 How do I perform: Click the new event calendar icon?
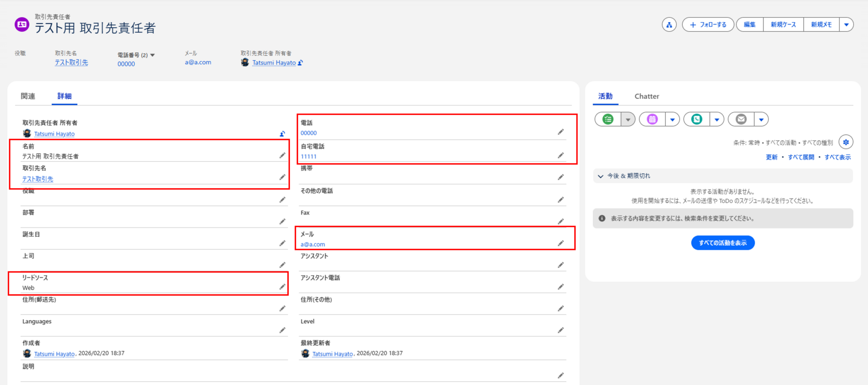tap(652, 119)
